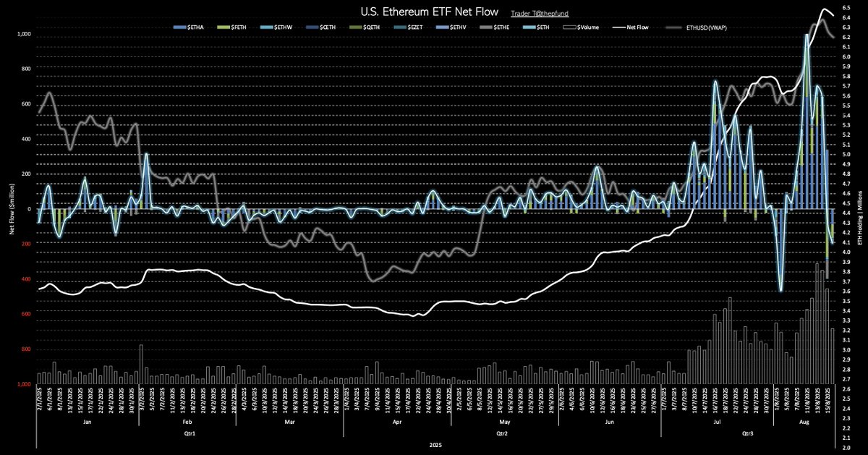The height and width of the screenshot is (455, 868).
Task: Click the 3.5 right-axis label
Action: coord(847,301)
